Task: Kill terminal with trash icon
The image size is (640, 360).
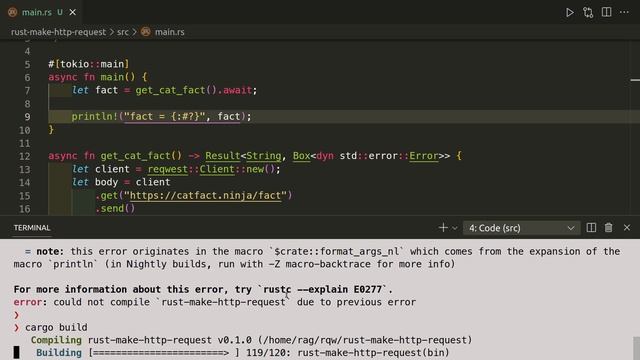Action: pyautogui.click(x=609, y=228)
